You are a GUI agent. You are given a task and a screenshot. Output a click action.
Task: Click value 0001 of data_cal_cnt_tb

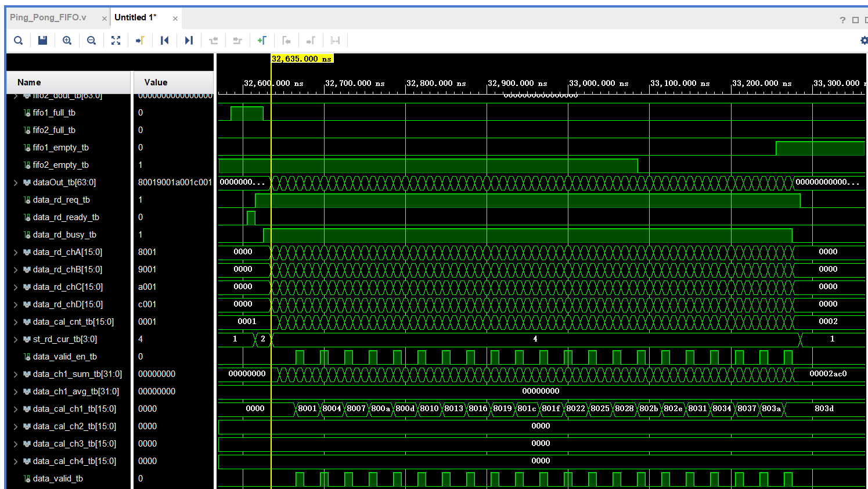tap(147, 322)
